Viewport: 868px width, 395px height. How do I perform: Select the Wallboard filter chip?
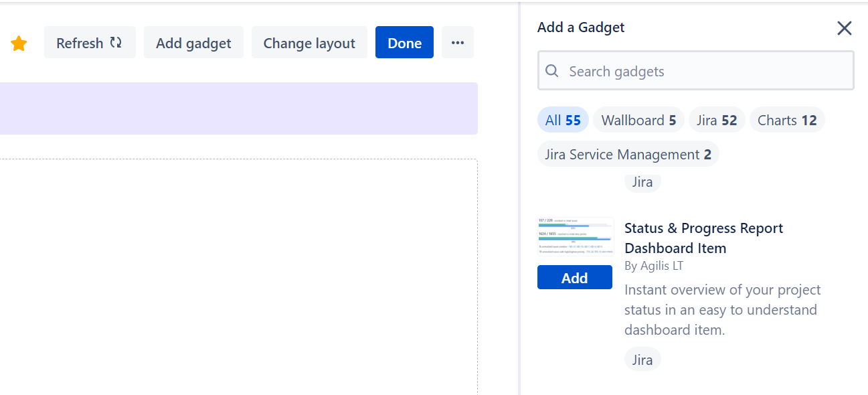[x=638, y=120]
